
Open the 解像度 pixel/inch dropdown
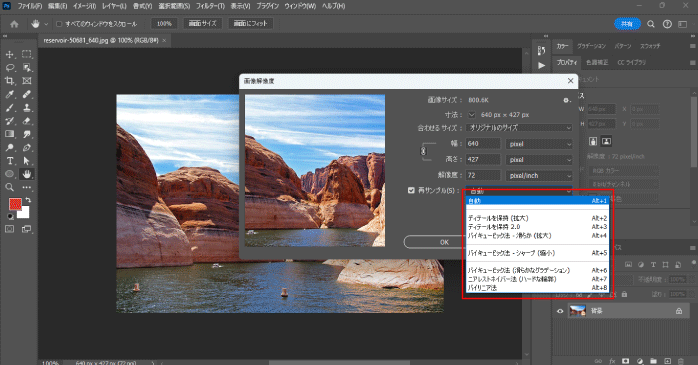[x=539, y=175]
